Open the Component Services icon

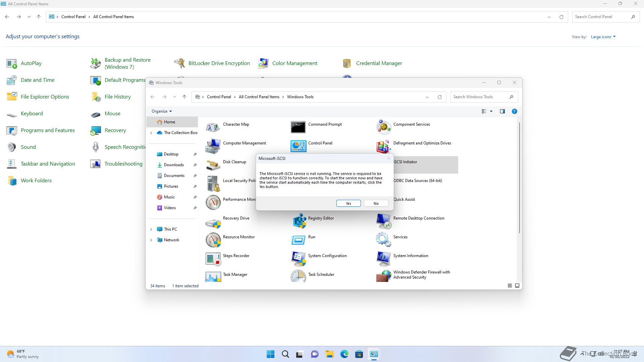pos(383,127)
